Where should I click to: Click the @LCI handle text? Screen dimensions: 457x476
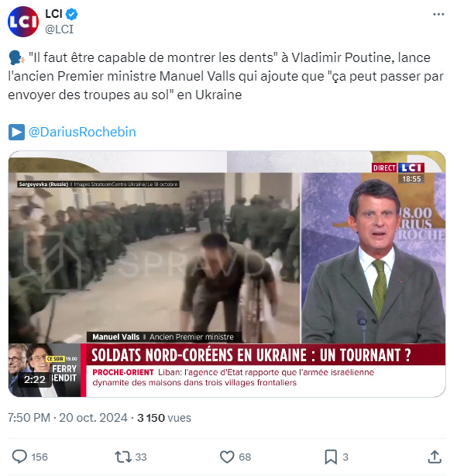60,29
